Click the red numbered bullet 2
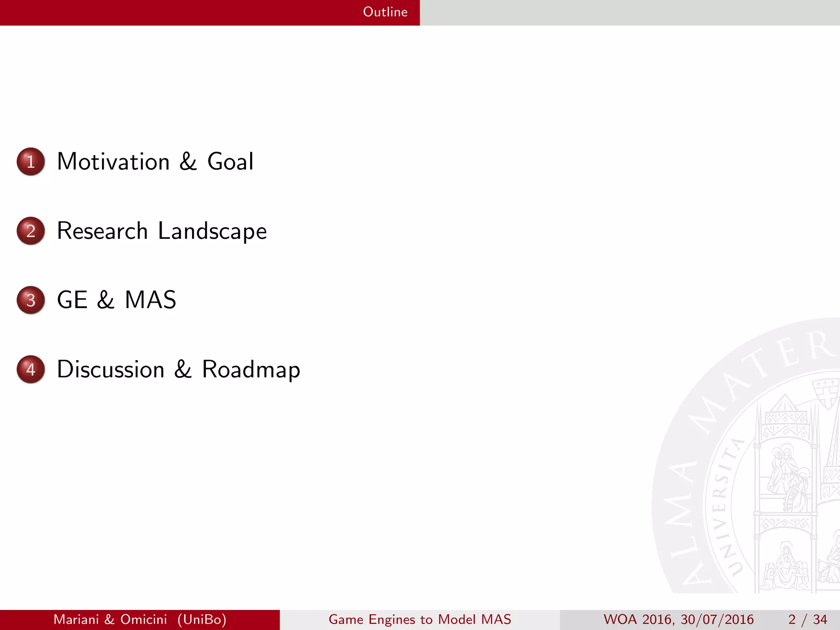This screenshot has width=840, height=630. click(x=31, y=231)
